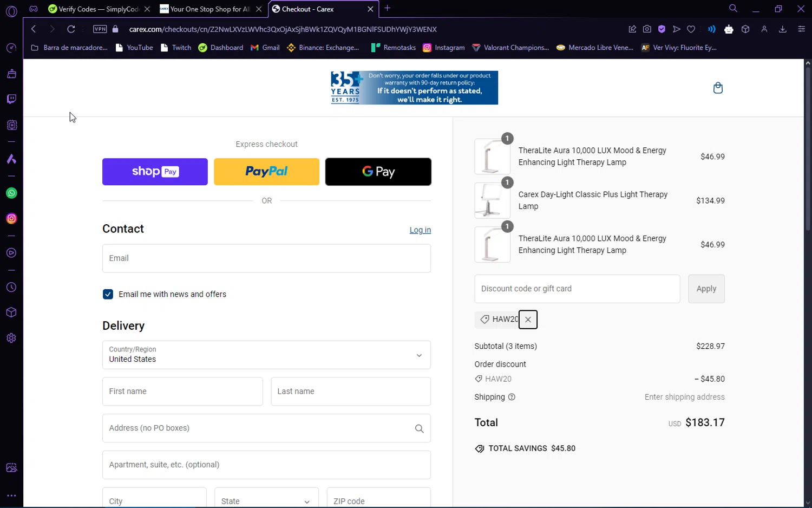The image size is (812, 508).
Task: Open the profile account icon in toolbar
Action: 764,29
